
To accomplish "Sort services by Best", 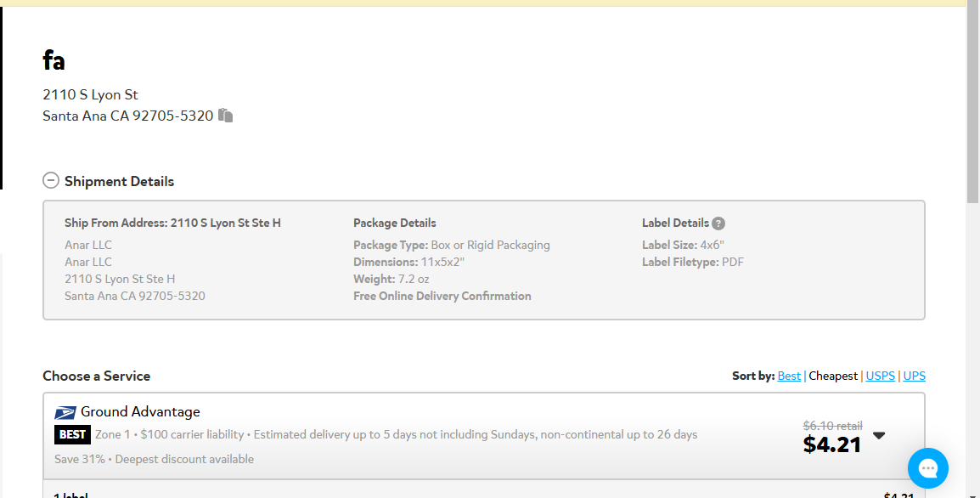I will (789, 376).
